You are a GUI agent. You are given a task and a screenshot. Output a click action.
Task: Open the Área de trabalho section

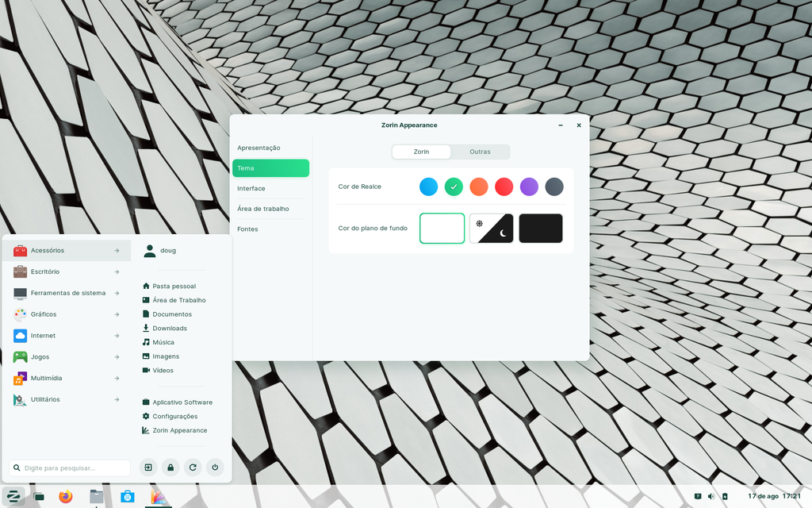(x=271, y=209)
